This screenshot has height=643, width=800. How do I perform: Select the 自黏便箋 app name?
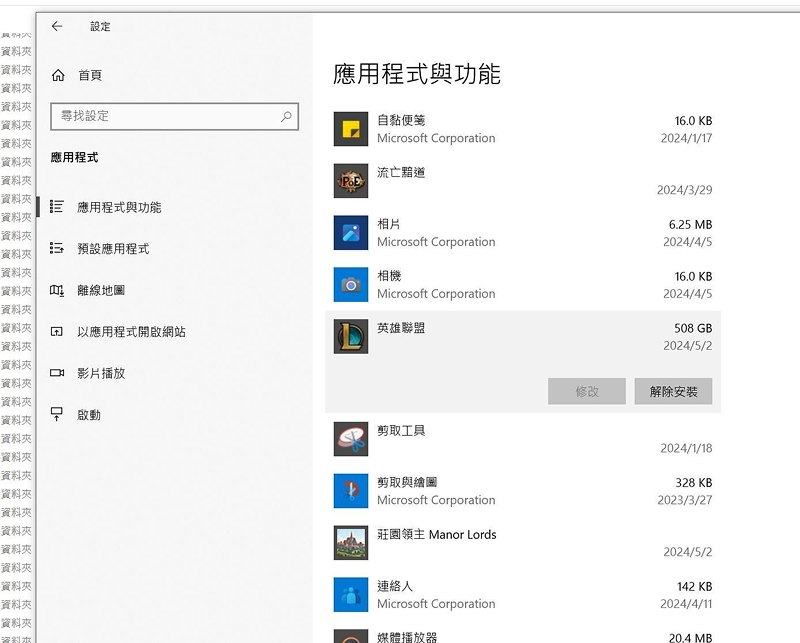point(401,120)
